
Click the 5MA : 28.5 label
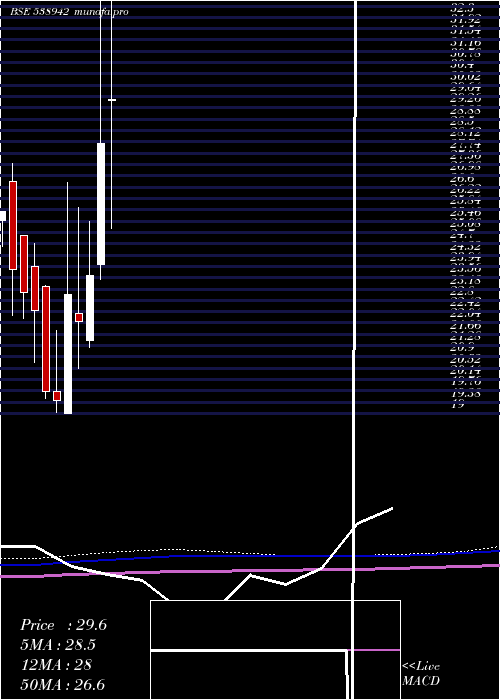pos(58,645)
